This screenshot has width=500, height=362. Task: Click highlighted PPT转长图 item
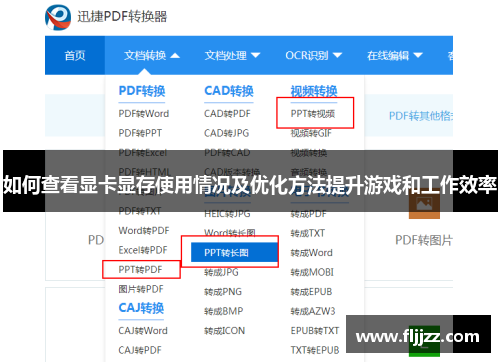coord(234,252)
